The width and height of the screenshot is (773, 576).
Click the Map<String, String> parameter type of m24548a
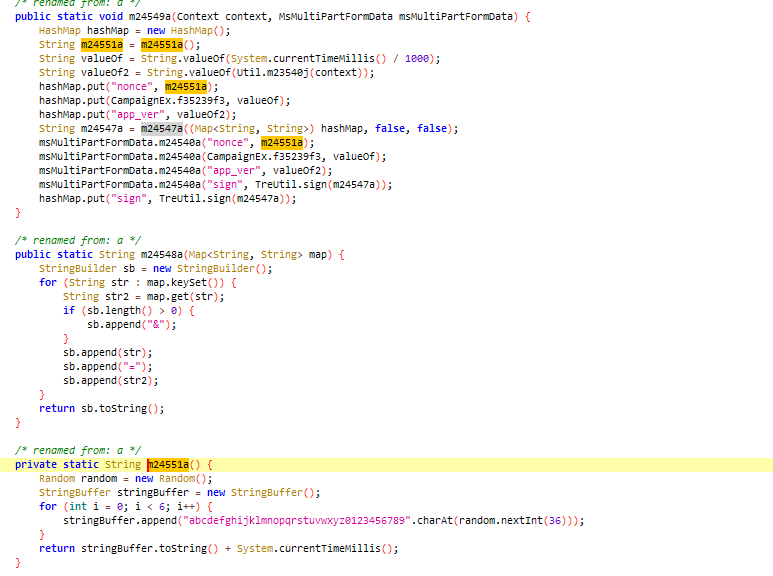coord(246,254)
